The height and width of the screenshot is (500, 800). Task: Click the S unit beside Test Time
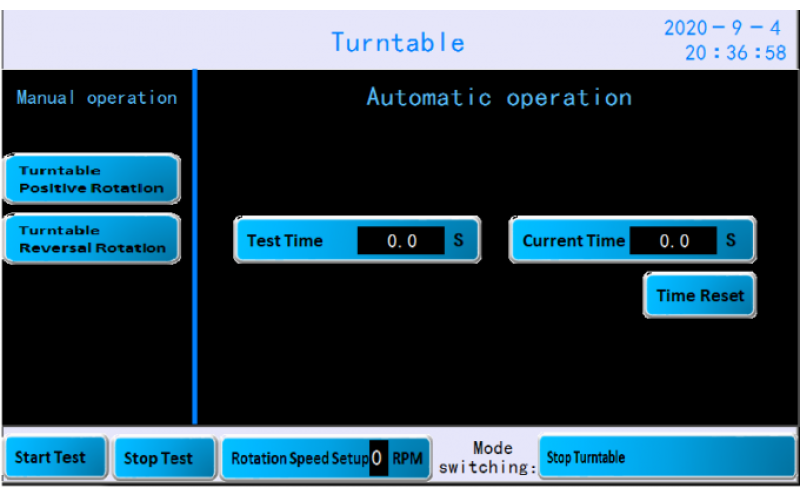[458, 240]
